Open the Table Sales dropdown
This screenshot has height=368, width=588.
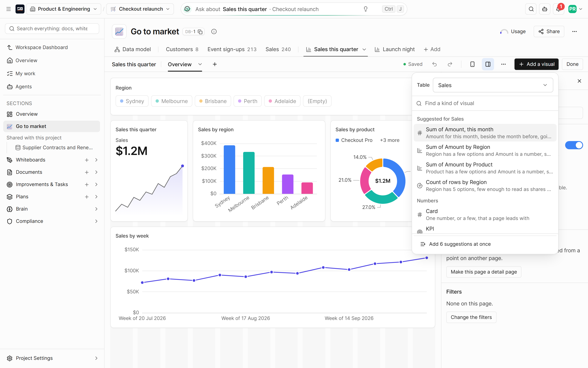493,85
